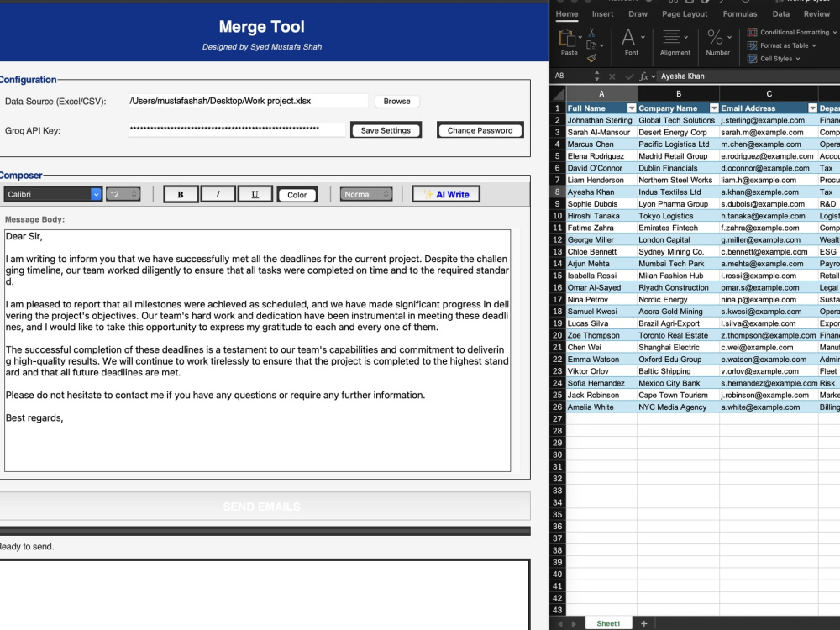Open Full Name column filter dropdown
The height and width of the screenshot is (630, 840).
coord(632,108)
